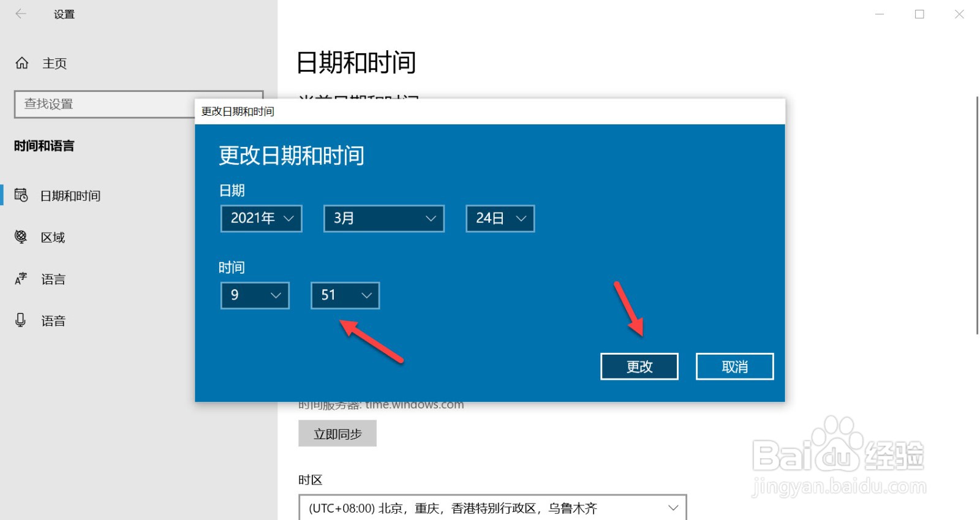
Task: Open the day dropdown showing 24日
Action: (500, 219)
